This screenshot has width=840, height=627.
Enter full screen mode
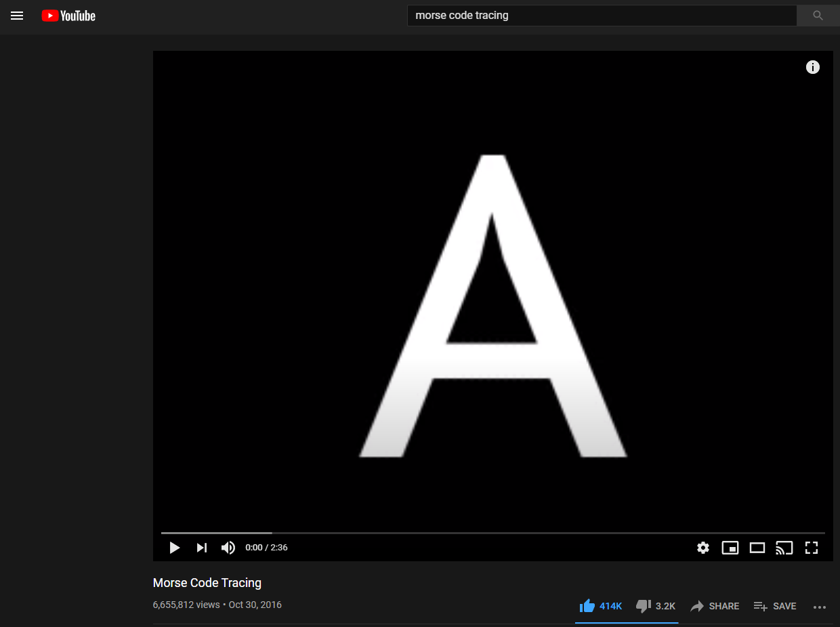point(812,548)
